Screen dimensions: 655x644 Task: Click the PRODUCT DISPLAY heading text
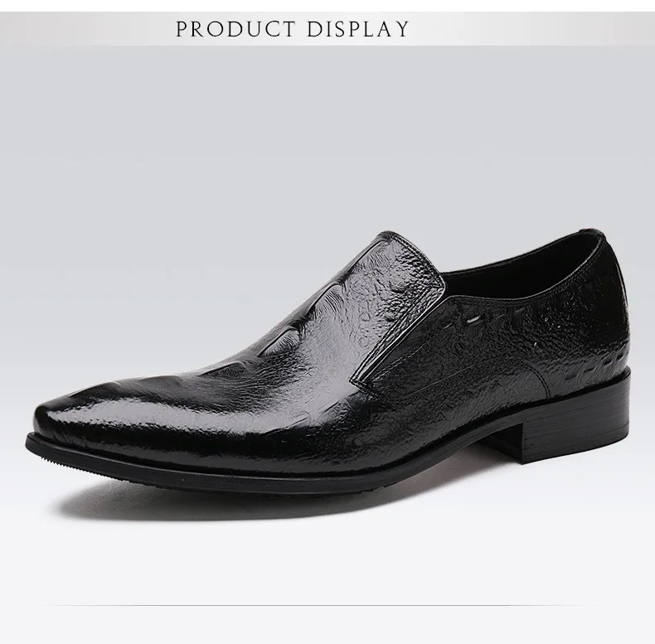pyautogui.click(x=293, y=29)
